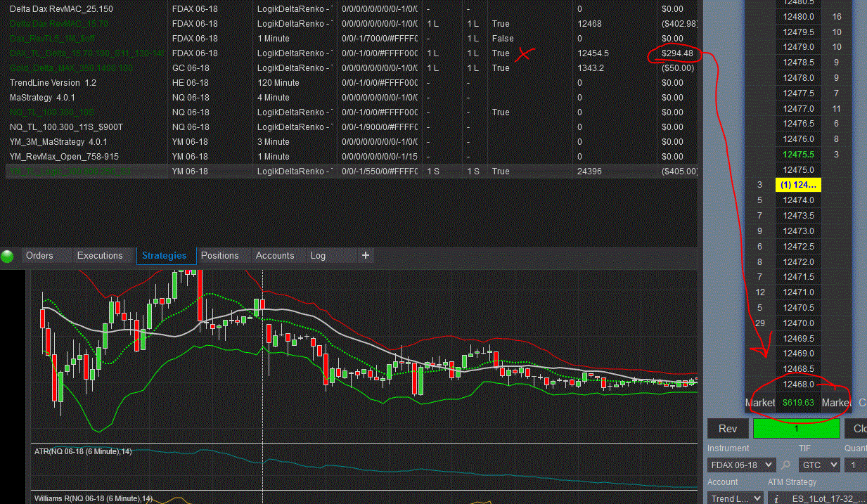Add a new tab with plus icon
The image size is (867, 504).
pyautogui.click(x=366, y=255)
